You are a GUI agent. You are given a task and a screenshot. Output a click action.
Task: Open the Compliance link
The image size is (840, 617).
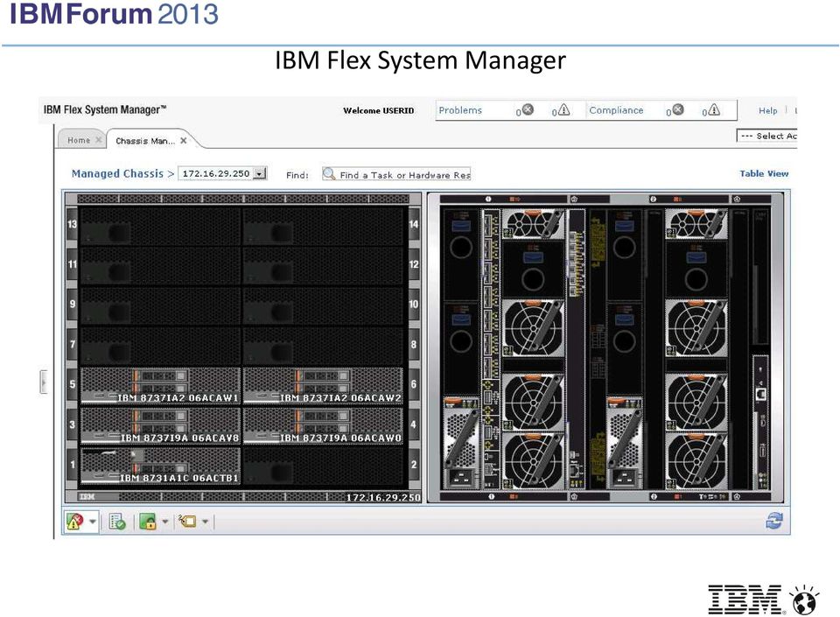point(616,110)
